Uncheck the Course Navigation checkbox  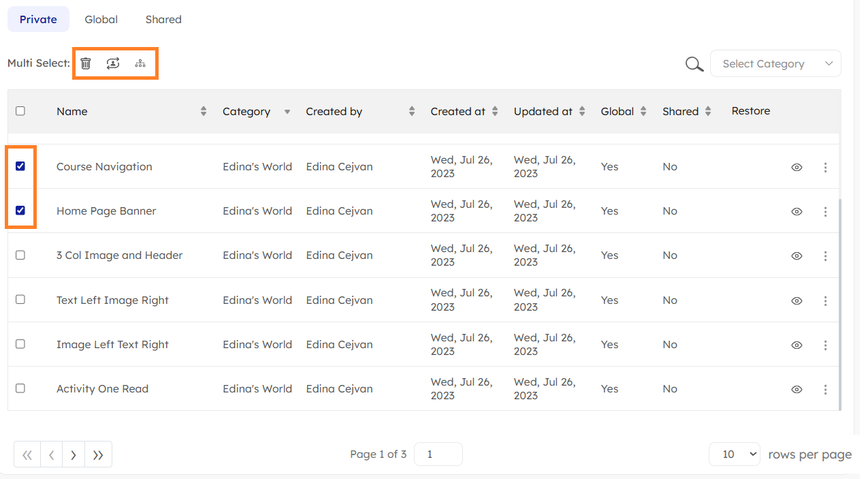(20, 166)
